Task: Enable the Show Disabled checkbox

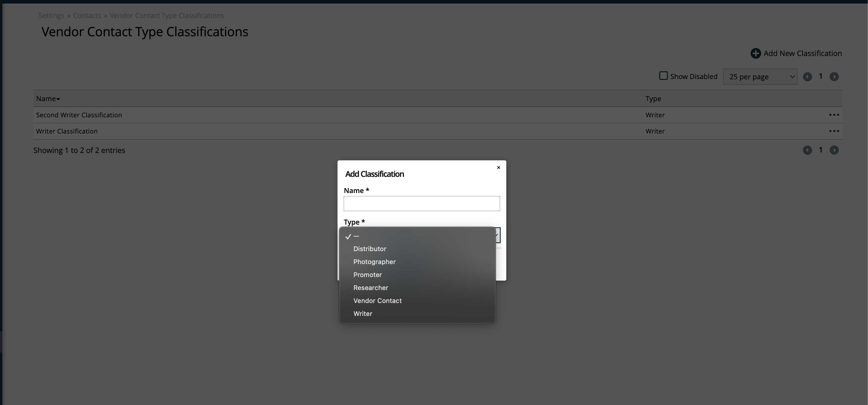Action: (663, 76)
